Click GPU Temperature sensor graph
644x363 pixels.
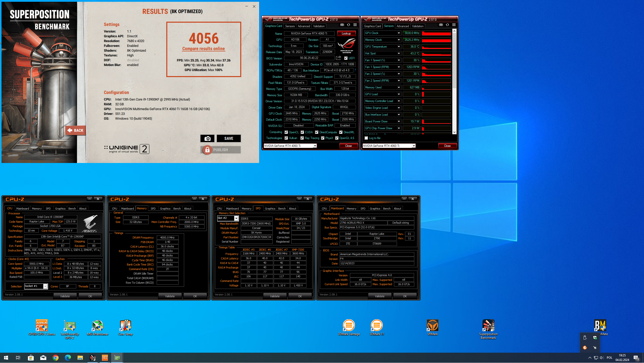click(436, 47)
